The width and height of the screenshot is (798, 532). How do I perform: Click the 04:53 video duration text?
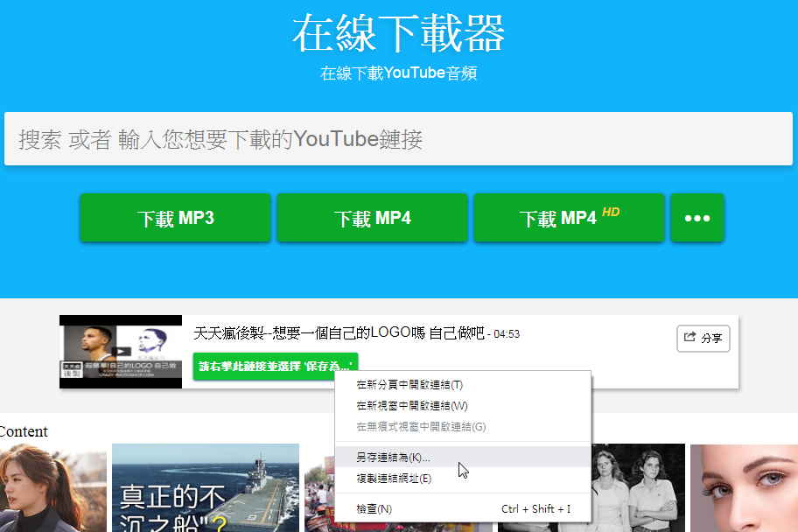tap(507, 334)
